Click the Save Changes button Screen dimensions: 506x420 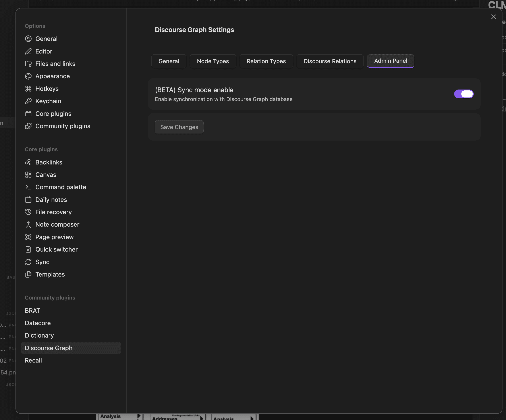[x=179, y=127]
